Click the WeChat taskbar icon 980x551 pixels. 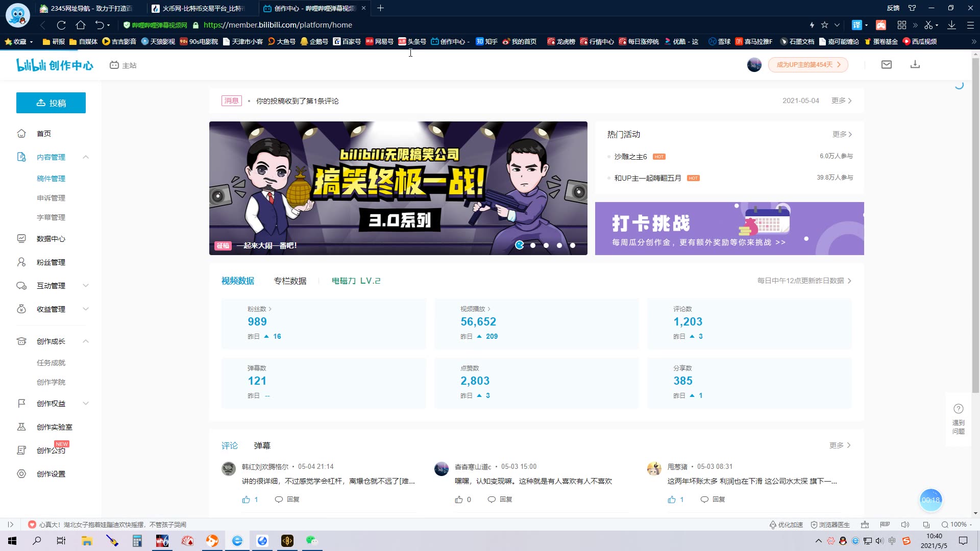point(312,541)
